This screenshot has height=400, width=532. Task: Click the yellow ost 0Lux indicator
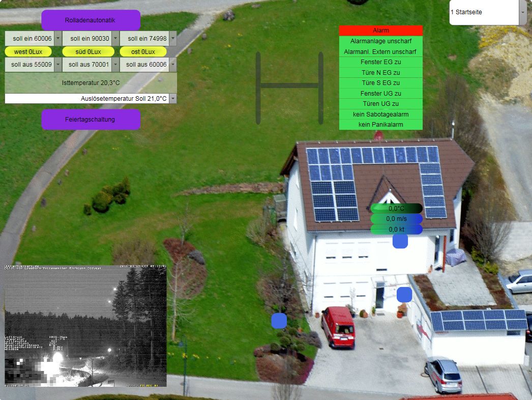143,52
